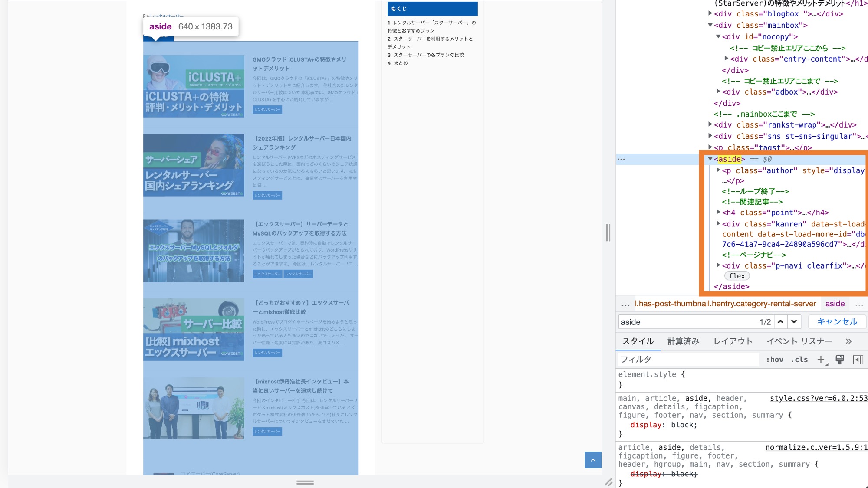Viewport: 868px width, 488px height.
Task: Toggle the :hov element state panel
Action: click(775, 360)
